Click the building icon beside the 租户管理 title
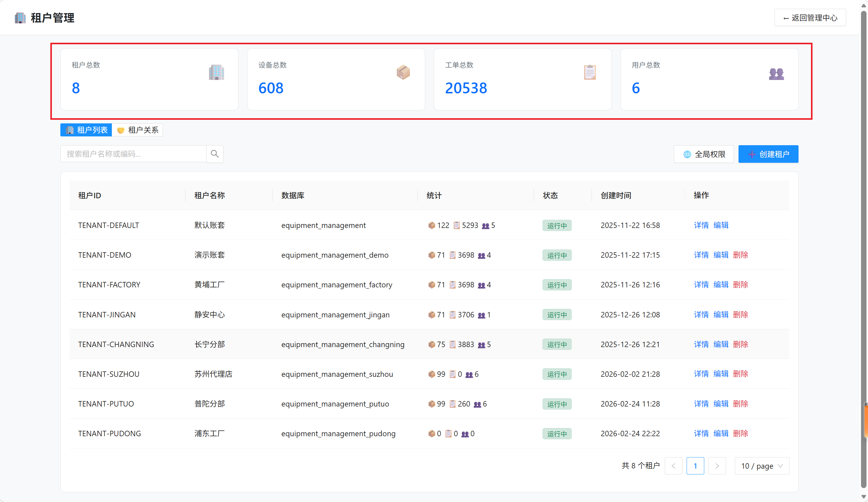This screenshot has height=502, width=868. 20,18
